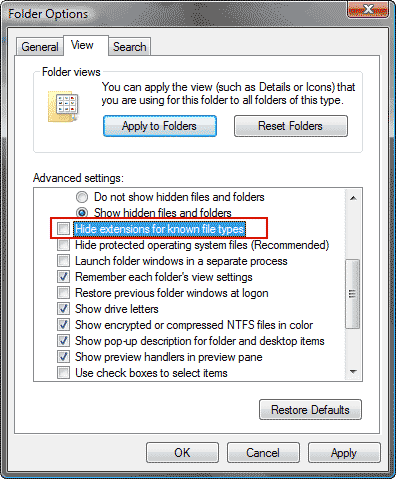This screenshot has height=479, width=396.
Task: Select Show hidden files and folders radio
Action: (82, 213)
